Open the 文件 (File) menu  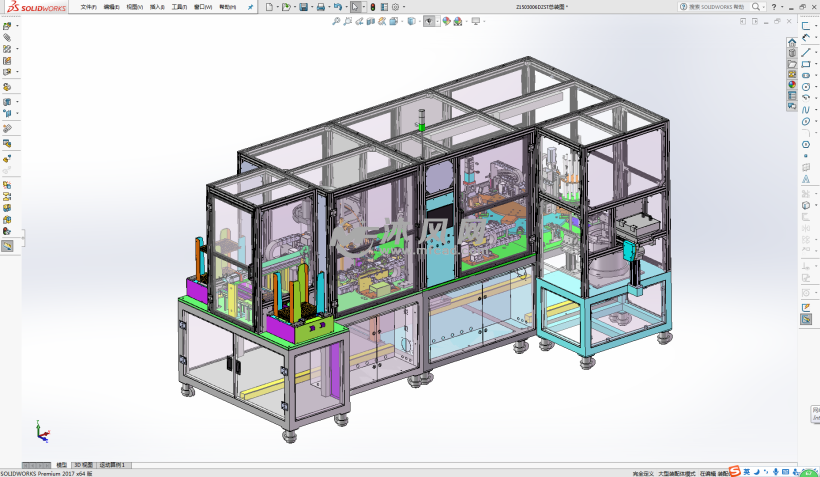point(88,7)
